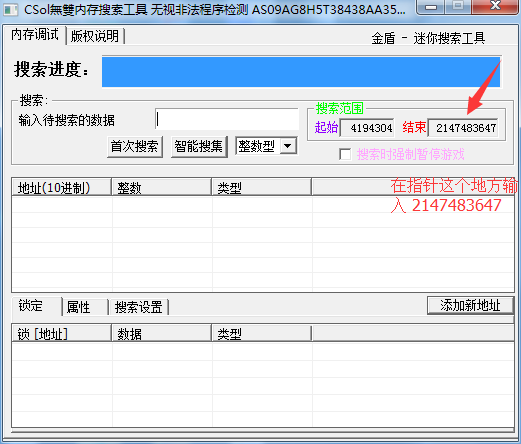Click the 首次搜索 button

135,146
